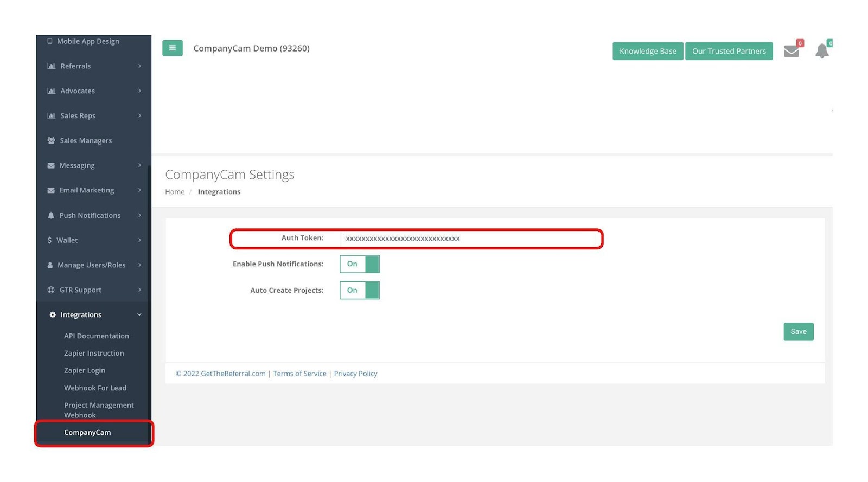This screenshot has width=868, height=482.
Task: Open the Mobile App Design menu item
Action: point(88,41)
